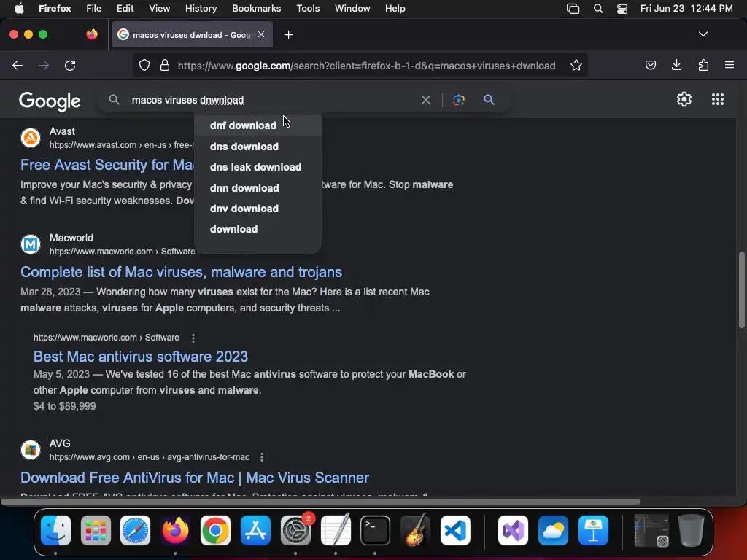Click the blue Google search magnifier button
Image resolution: width=747 pixels, height=560 pixels.
tap(489, 99)
